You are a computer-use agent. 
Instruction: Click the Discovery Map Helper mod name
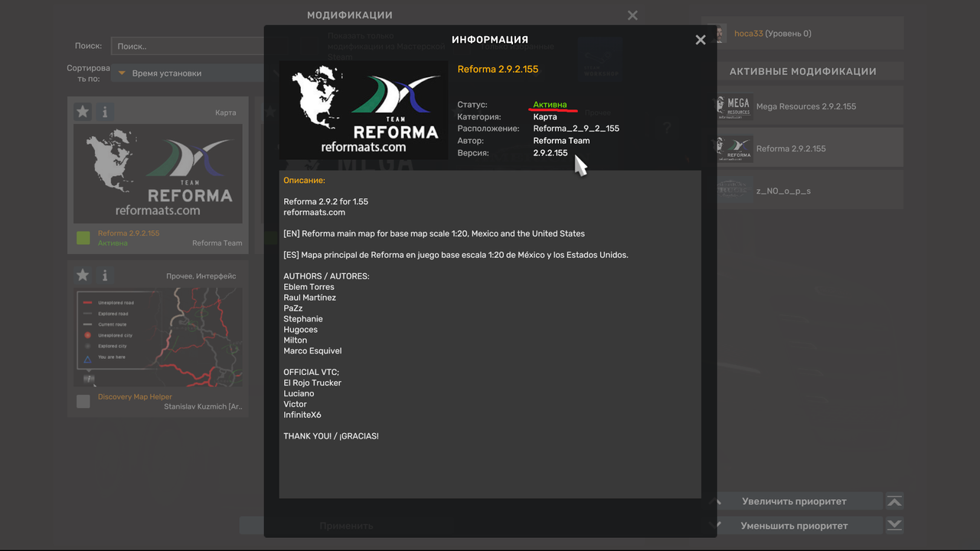tap(135, 396)
